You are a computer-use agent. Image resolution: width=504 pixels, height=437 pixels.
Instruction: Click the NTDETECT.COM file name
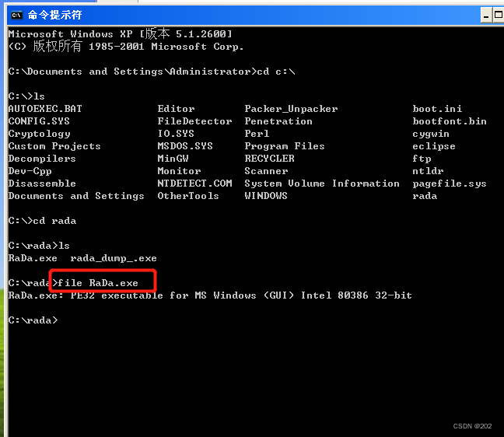click(x=194, y=184)
